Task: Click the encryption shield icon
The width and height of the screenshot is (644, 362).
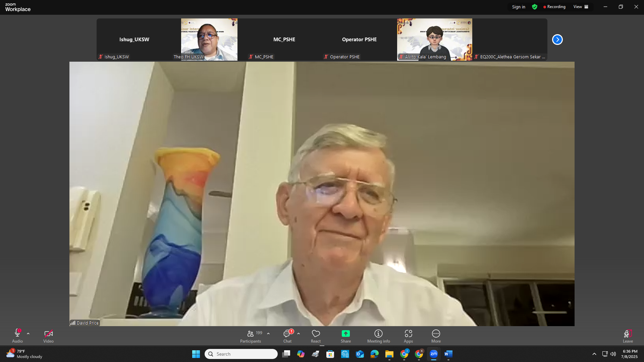Action: coord(535,7)
